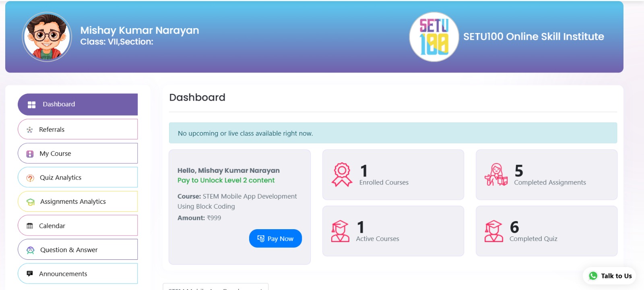644x290 pixels.
Task: Click the Quiz Analytics question mark icon
Action: tap(30, 178)
